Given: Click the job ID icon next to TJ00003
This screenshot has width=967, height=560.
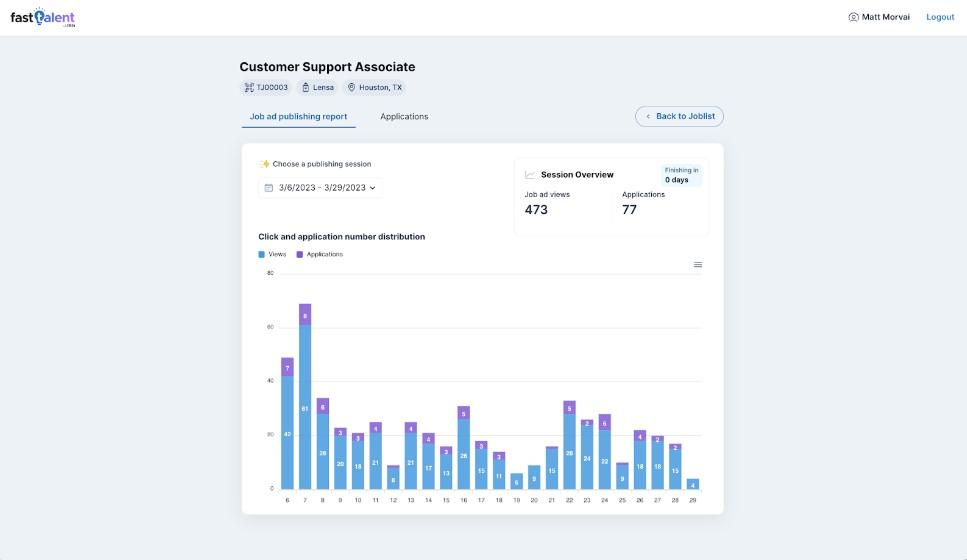Looking at the screenshot, I should click(x=249, y=88).
